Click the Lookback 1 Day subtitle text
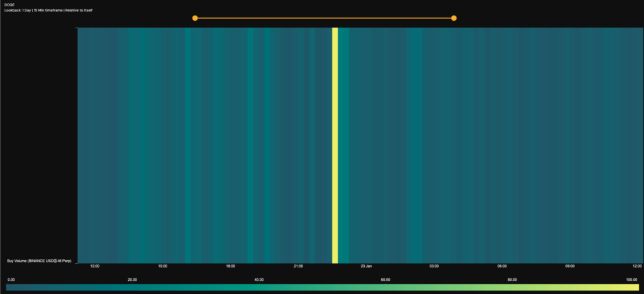The image size is (644, 294). click(x=48, y=11)
